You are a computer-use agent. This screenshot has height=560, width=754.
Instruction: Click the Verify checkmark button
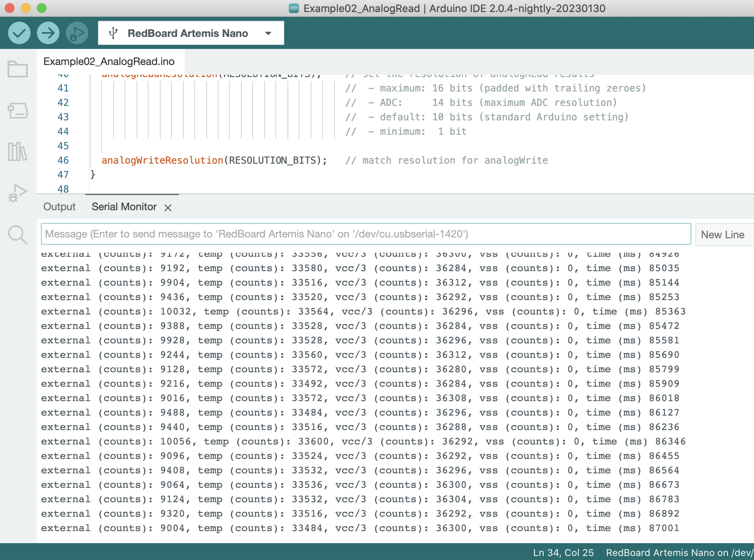[x=19, y=33]
